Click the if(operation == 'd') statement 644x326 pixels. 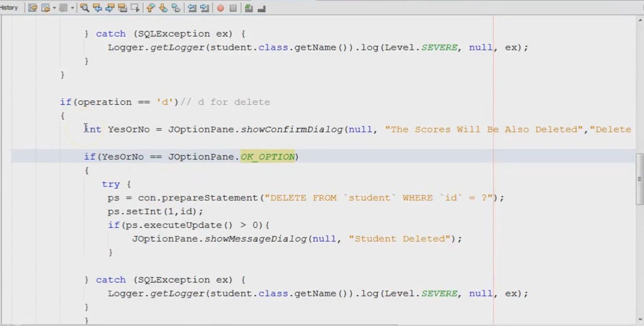[119, 102]
